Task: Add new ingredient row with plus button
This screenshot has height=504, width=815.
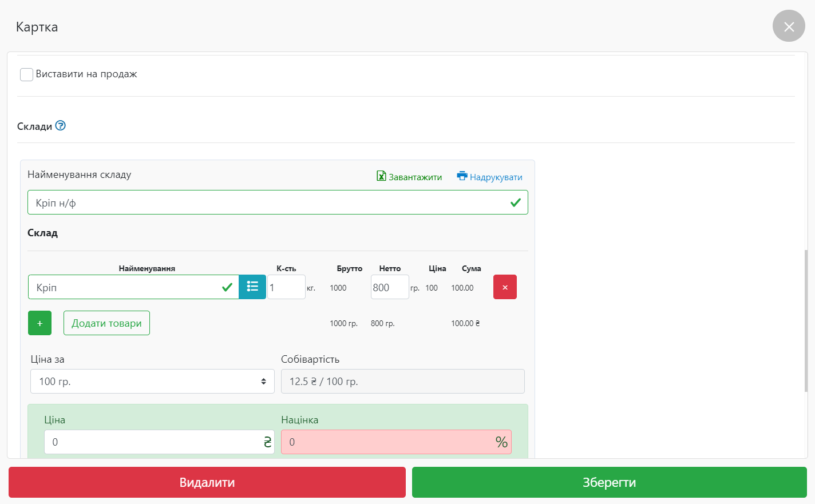Action: tap(39, 323)
